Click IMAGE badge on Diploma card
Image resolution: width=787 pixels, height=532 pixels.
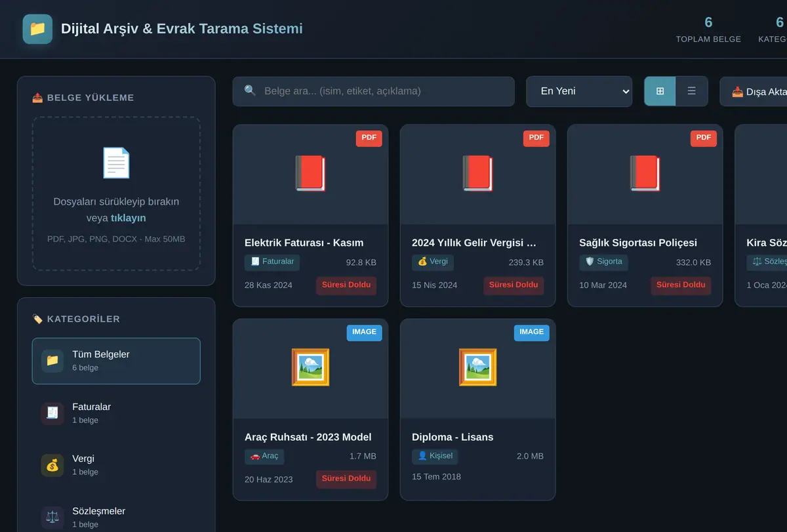pyautogui.click(x=531, y=333)
